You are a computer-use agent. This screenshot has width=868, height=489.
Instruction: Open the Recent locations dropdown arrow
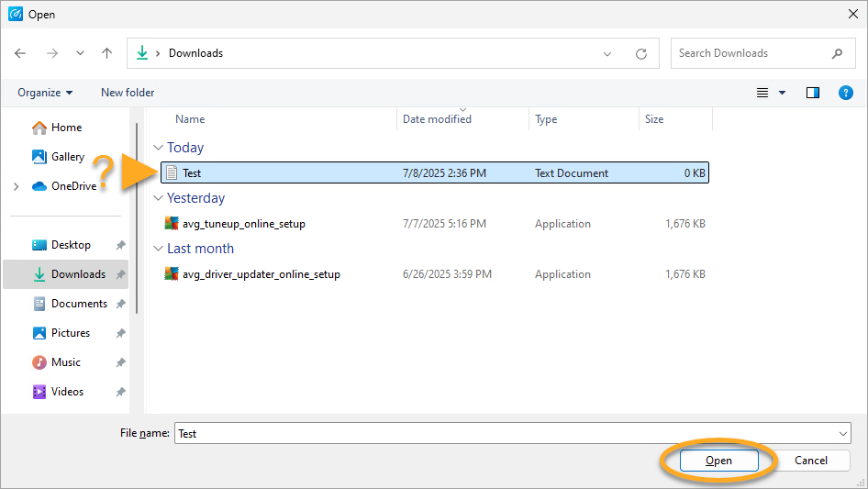pos(81,53)
